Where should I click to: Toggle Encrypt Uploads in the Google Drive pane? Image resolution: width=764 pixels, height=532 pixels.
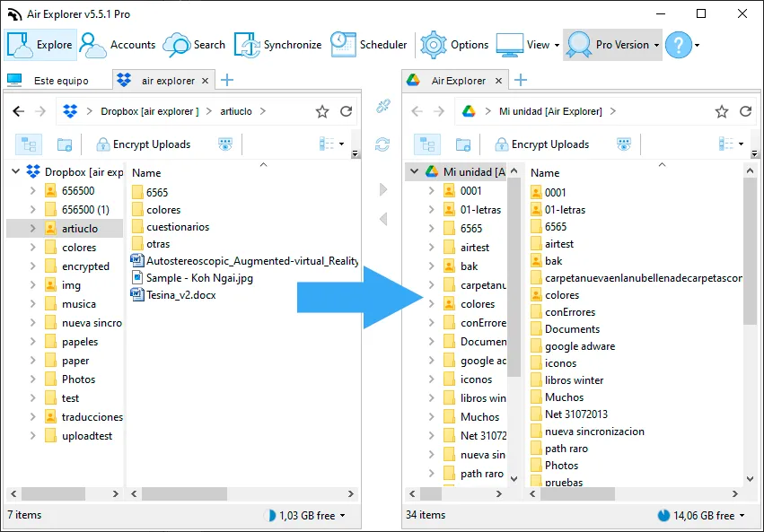542,144
